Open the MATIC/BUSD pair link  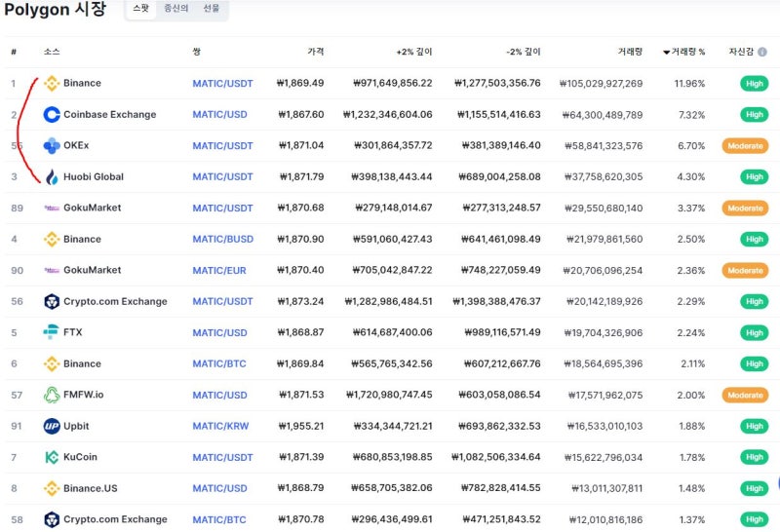223,239
